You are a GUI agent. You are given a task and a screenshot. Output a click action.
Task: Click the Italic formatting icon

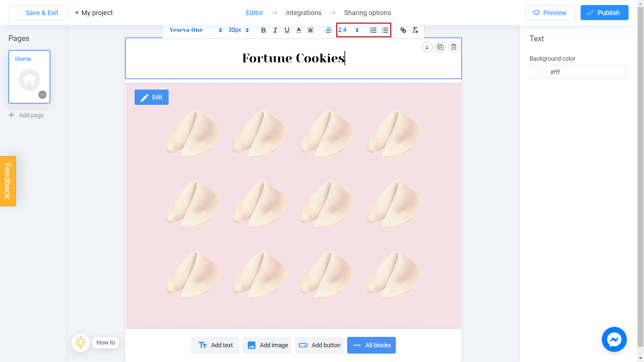click(x=275, y=30)
